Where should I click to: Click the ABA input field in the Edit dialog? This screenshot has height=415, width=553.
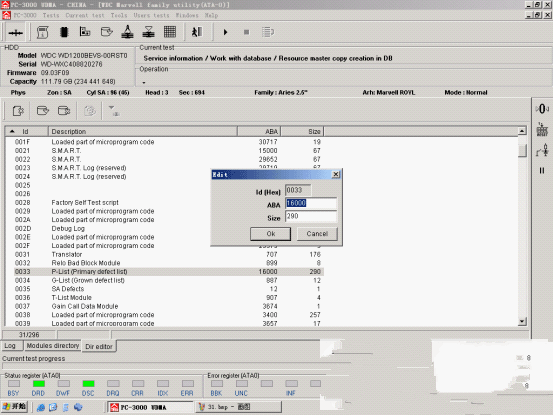pos(311,203)
